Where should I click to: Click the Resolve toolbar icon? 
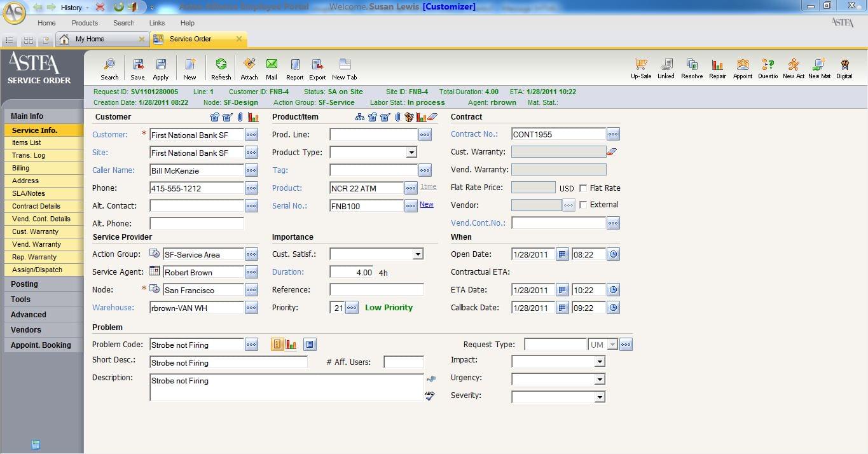click(692, 65)
